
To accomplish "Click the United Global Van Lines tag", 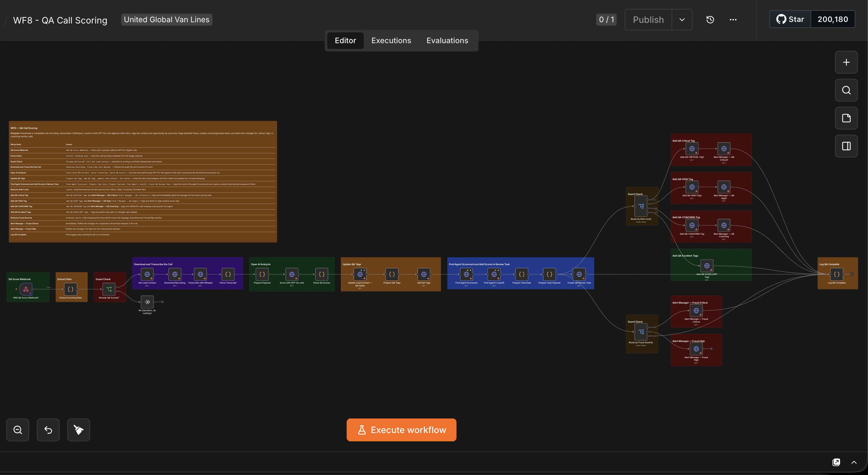I will point(167,20).
